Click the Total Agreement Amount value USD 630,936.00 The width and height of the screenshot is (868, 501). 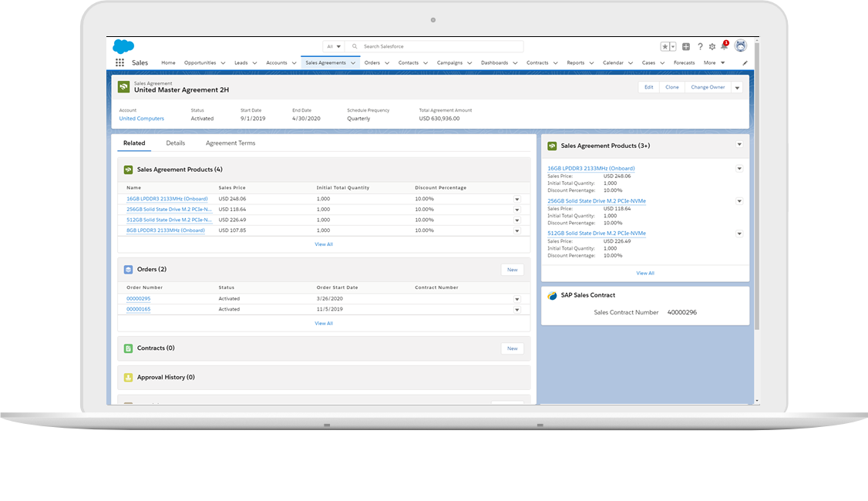439,119
